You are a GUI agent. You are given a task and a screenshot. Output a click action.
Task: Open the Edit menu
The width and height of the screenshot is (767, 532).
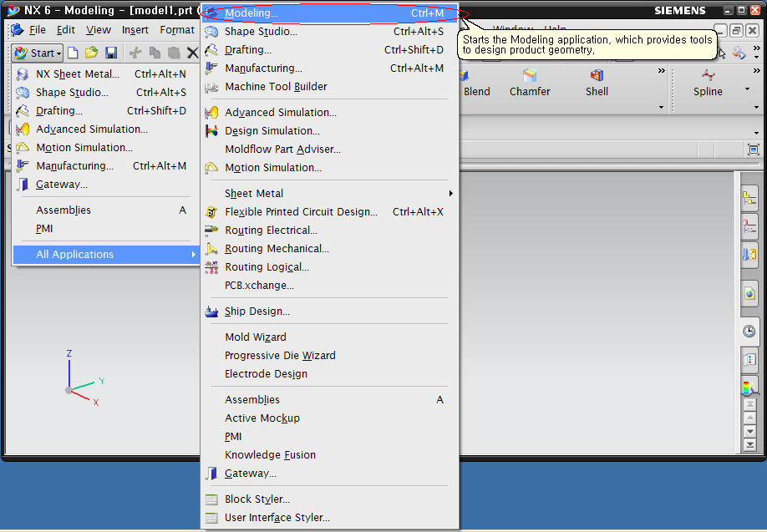click(x=65, y=30)
